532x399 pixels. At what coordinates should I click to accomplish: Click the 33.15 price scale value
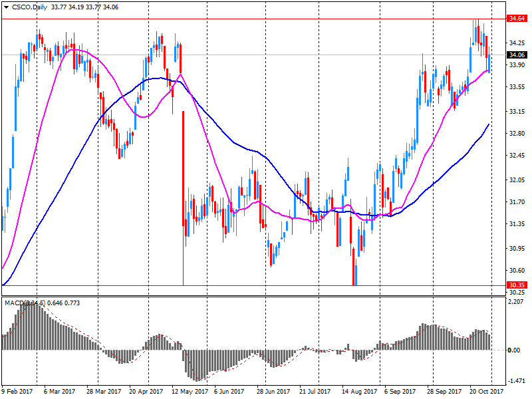point(517,111)
